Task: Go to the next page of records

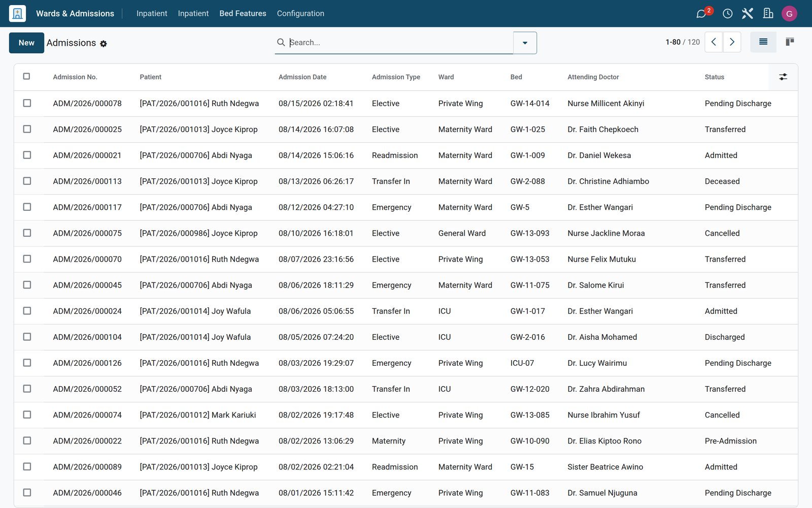Action: tap(732, 42)
